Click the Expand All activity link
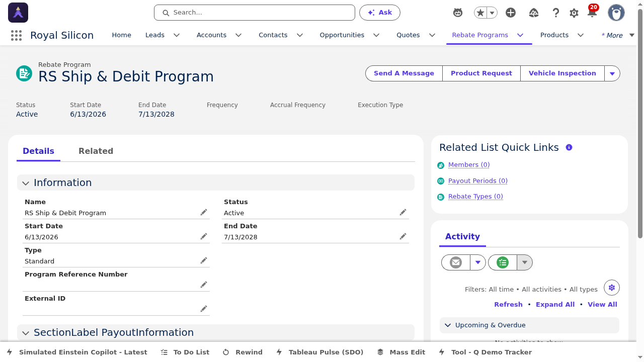644x362 pixels. (555, 305)
